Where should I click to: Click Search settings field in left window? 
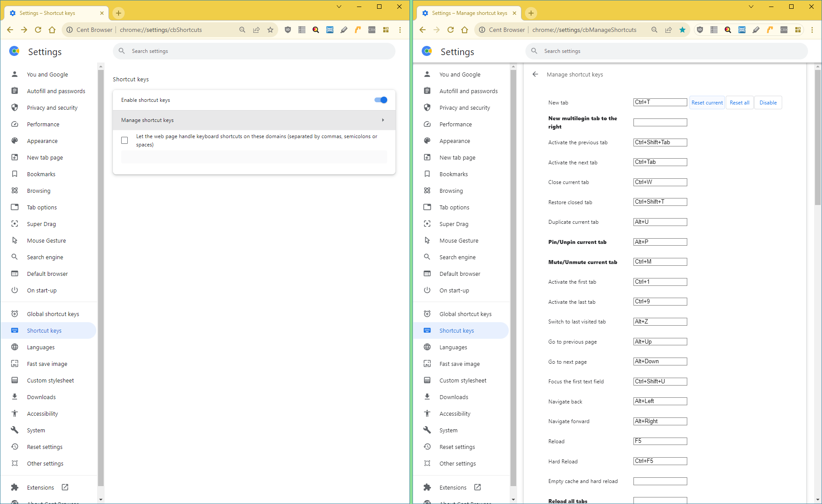coord(254,51)
